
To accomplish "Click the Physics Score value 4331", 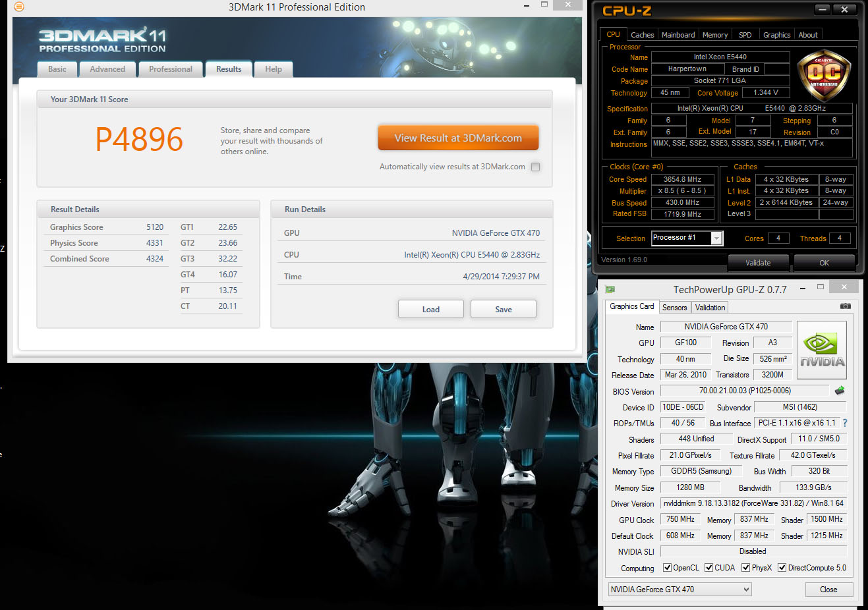I will click(x=155, y=243).
